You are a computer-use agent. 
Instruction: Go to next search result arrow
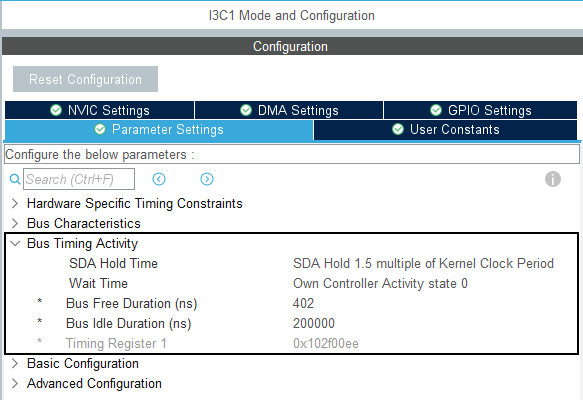click(207, 179)
